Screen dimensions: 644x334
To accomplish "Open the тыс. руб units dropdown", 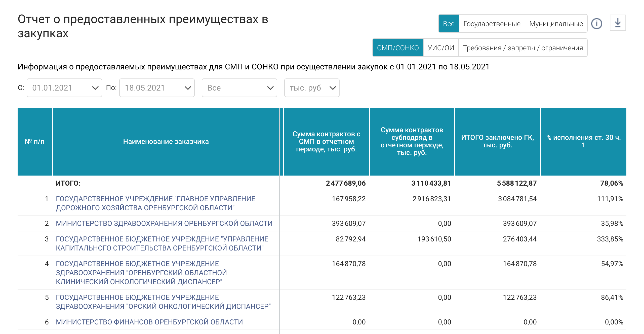I will coord(312,88).
